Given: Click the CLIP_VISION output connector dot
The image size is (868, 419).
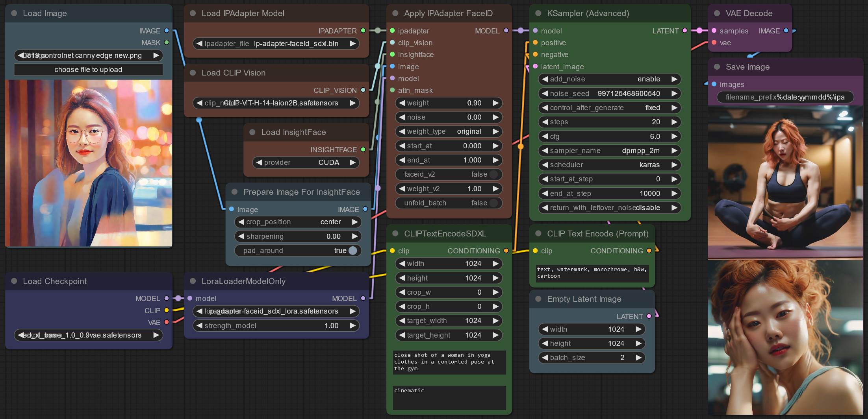Looking at the screenshot, I should pos(363,90).
